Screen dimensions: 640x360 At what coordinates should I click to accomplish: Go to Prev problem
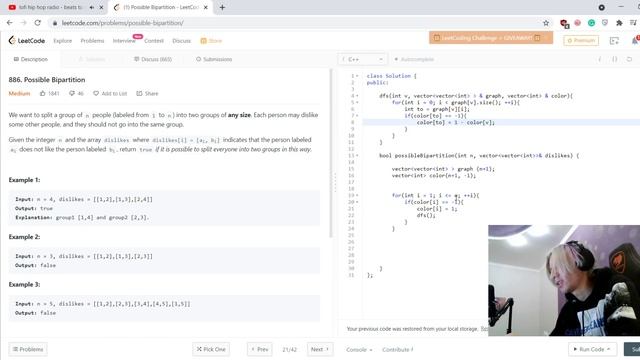click(260, 349)
